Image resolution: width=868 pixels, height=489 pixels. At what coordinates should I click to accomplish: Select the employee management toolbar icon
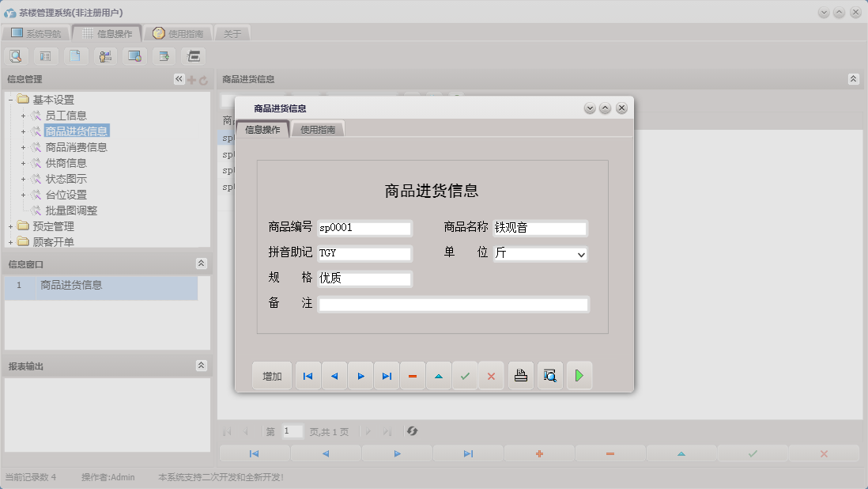point(105,55)
